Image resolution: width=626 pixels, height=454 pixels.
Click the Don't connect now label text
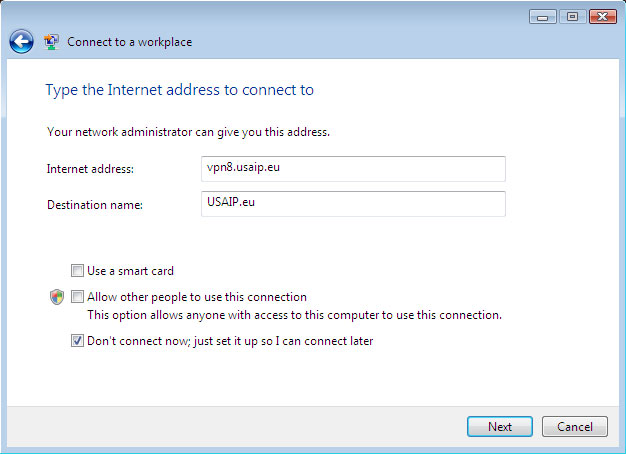point(230,341)
